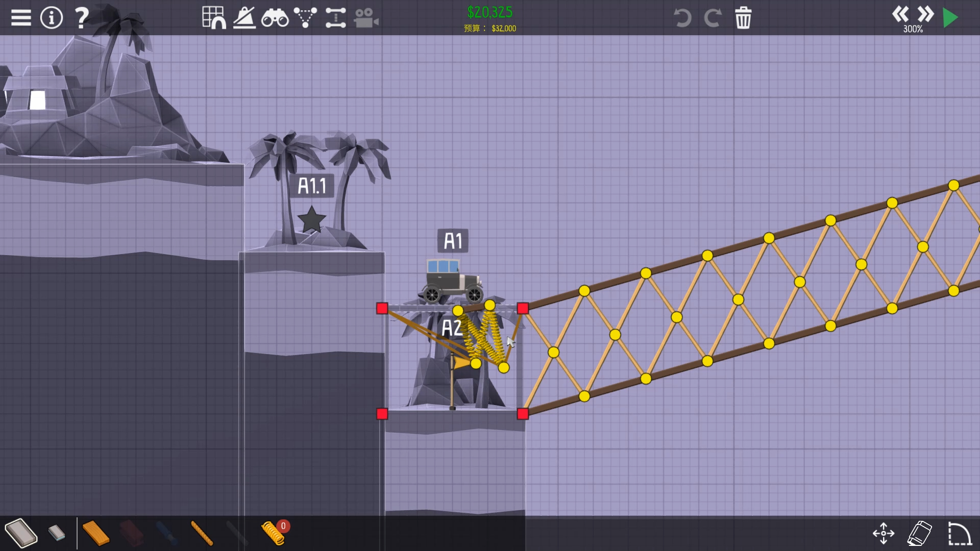Click the redo button
The image size is (980, 551).
713,18
